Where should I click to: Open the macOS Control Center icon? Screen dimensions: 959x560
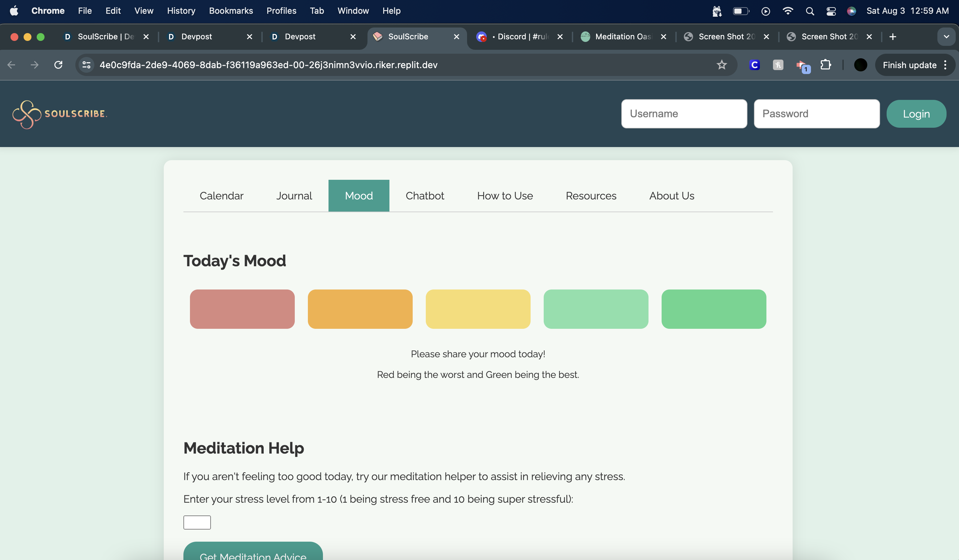831,11
